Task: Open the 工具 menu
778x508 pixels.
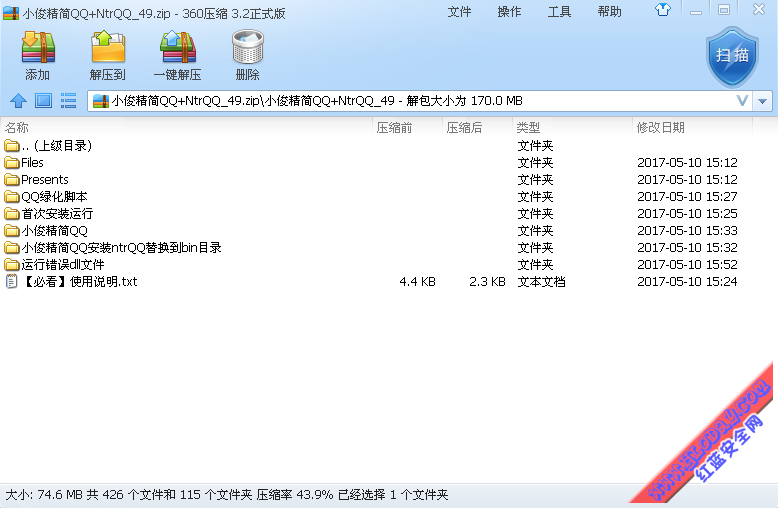Action: [560, 12]
